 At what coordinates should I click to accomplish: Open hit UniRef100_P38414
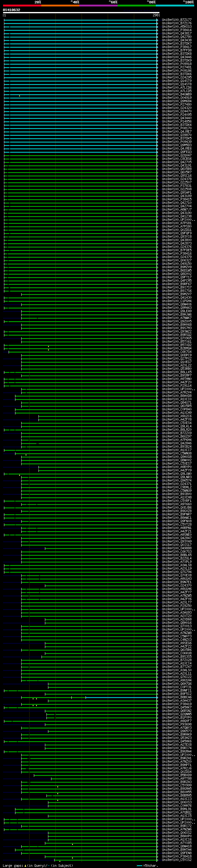[177, 30]
